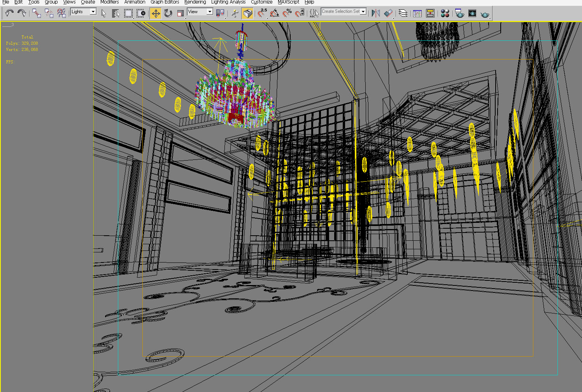This screenshot has height=392, width=582.
Task: Open the Align tool
Action: [x=388, y=13]
